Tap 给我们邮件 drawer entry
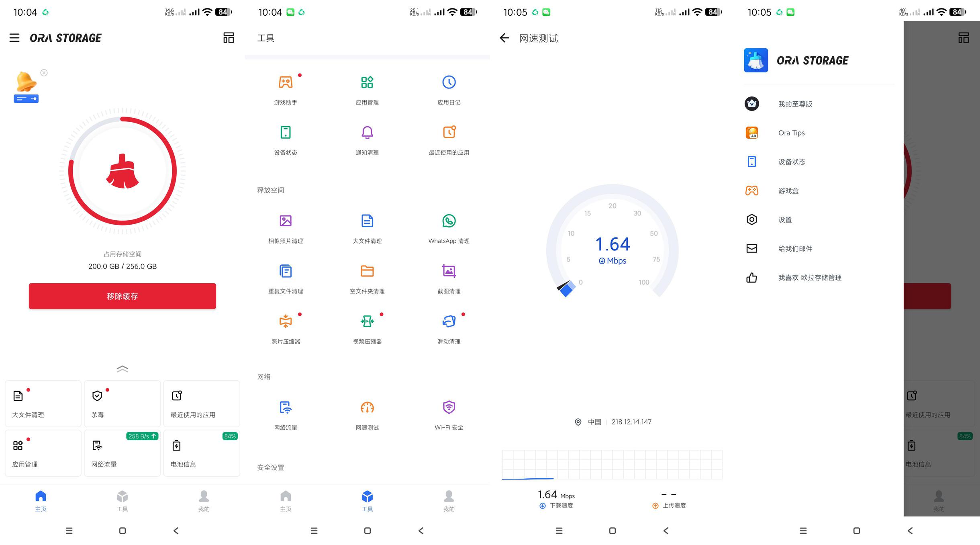The image size is (980, 545). point(795,249)
